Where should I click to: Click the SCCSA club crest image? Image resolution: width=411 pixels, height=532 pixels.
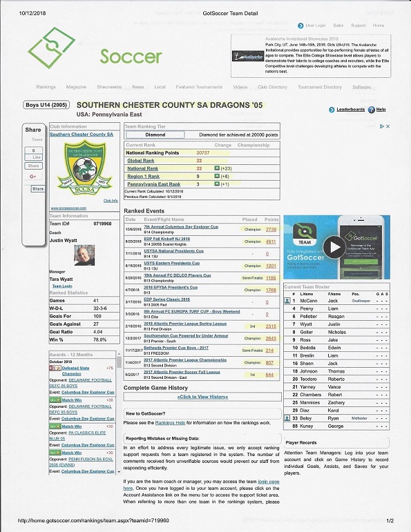[84, 168]
